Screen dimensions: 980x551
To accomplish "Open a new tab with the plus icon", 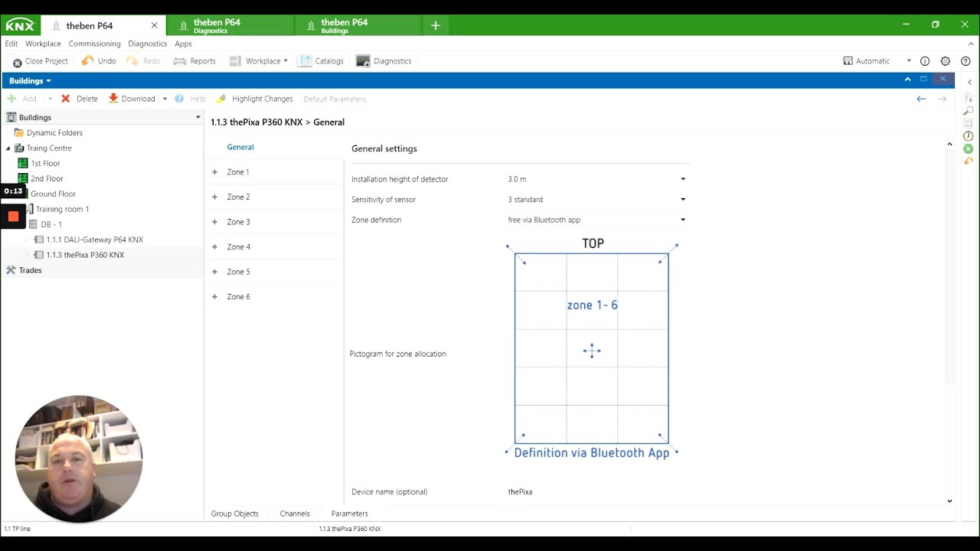I will point(435,25).
